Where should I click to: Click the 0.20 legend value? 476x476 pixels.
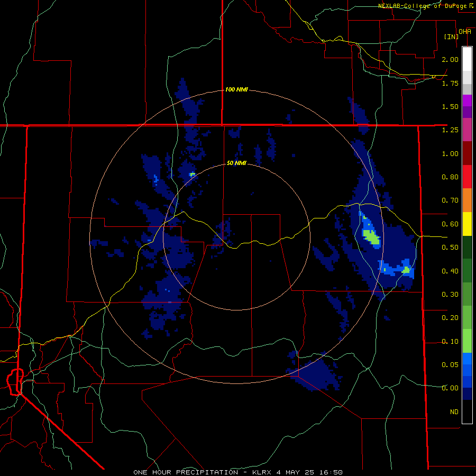[x=450, y=318]
